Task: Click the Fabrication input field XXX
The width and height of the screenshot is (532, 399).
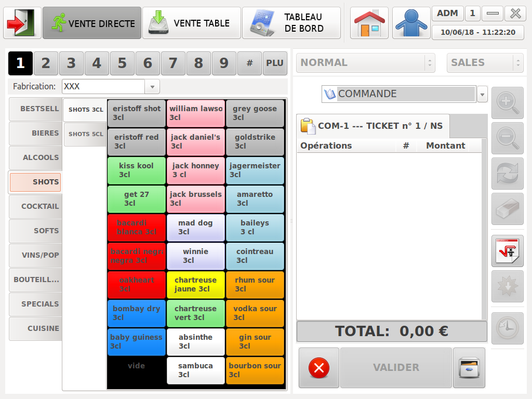Action: coord(103,87)
